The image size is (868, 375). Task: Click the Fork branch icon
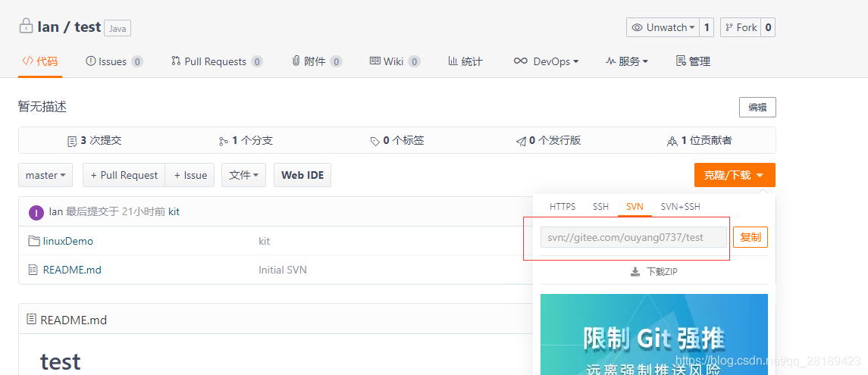click(729, 27)
